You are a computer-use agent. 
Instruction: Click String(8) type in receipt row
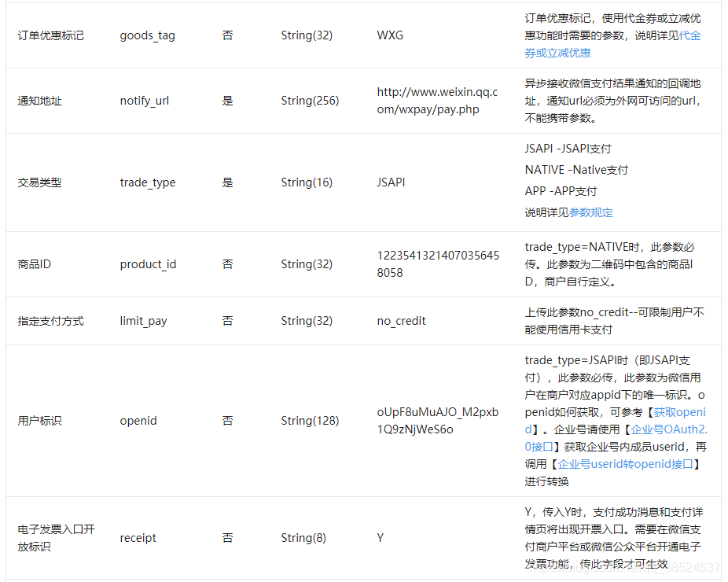(x=303, y=538)
